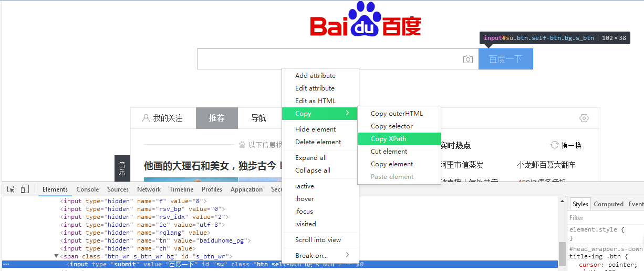Select the DevTools inspect element cursor icon
The height and width of the screenshot is (271, 644).
pyautogui.click(x=11, y=189)
